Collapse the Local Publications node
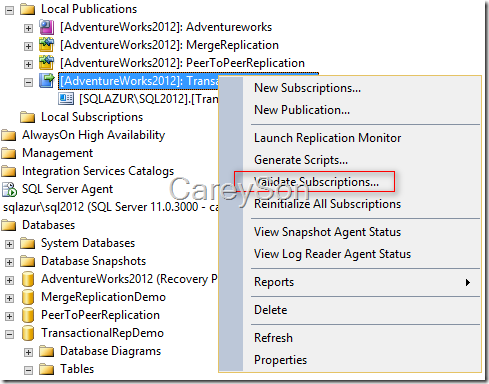The width and height of the screenshot is (489, 384). click(x=9, y=10)
